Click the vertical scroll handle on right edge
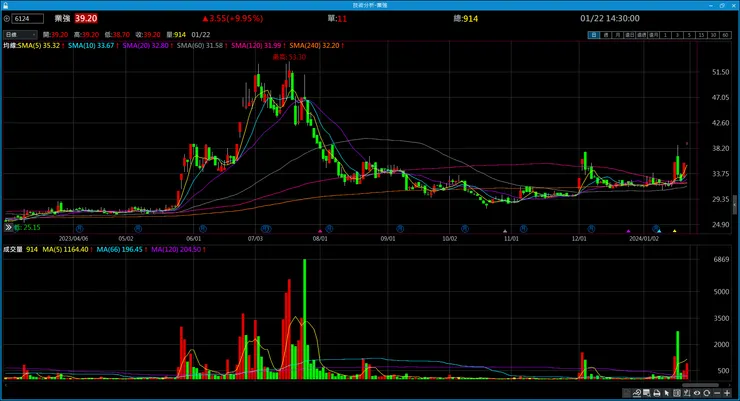 [x=734, y=205]
